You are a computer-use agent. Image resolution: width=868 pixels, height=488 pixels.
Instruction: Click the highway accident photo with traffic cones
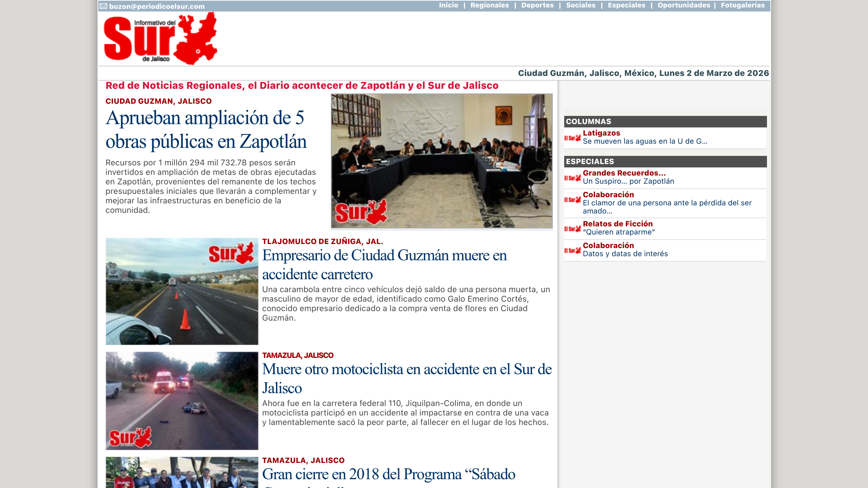click(x=182, y=290)
